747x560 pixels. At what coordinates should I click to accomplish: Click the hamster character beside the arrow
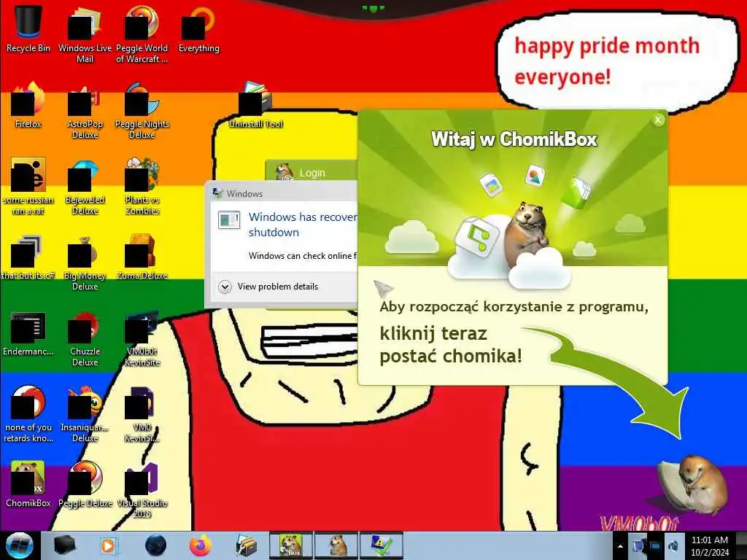[x=694, y=485]
